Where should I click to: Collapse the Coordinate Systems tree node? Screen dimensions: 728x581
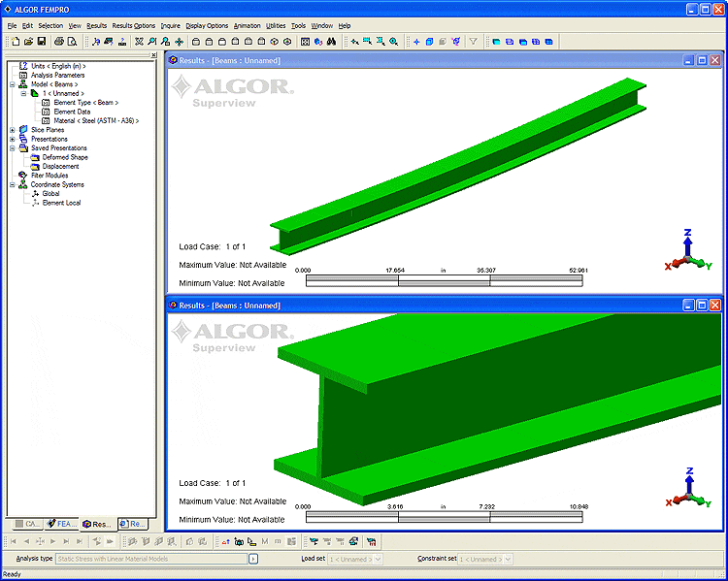pos(12,184)
